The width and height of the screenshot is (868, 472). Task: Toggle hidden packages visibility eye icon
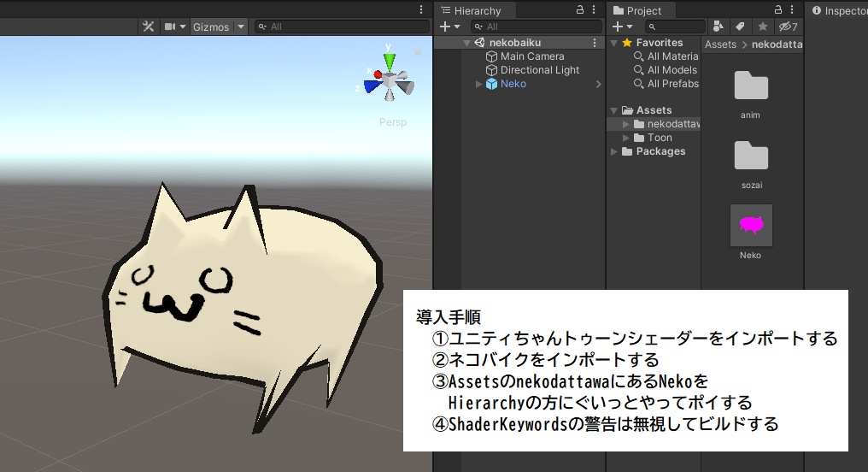[x=788, y=27]
